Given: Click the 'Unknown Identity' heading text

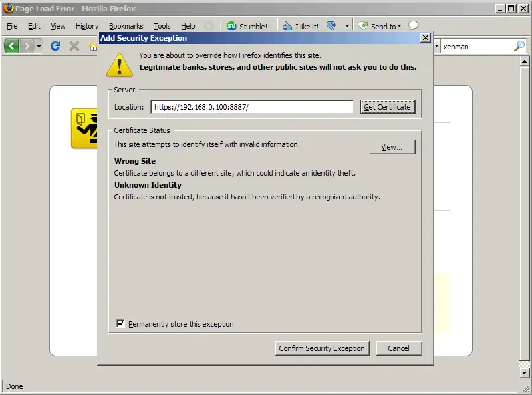Looking at the screenshot, I should (148, 185).
